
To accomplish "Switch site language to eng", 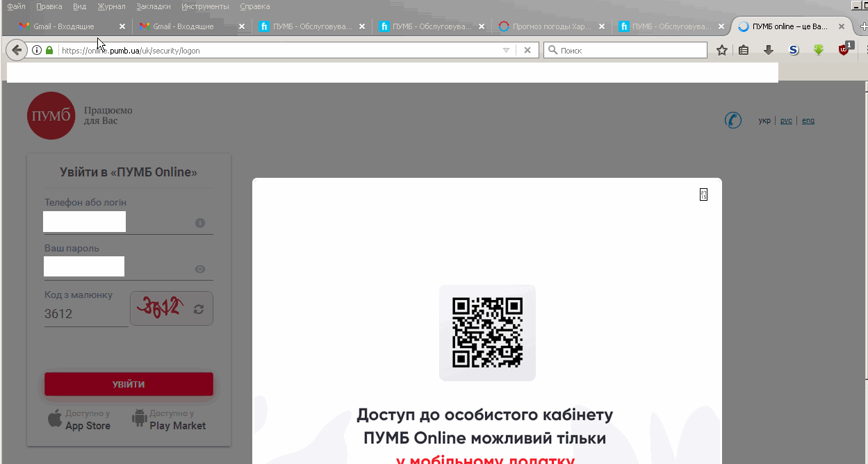I will coord(808,120).
